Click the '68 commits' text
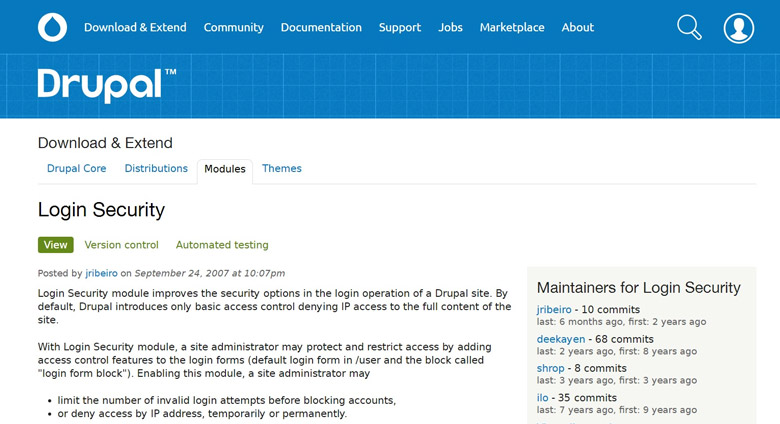The width and height of the screenshot is (780, 424). point(624,339)
